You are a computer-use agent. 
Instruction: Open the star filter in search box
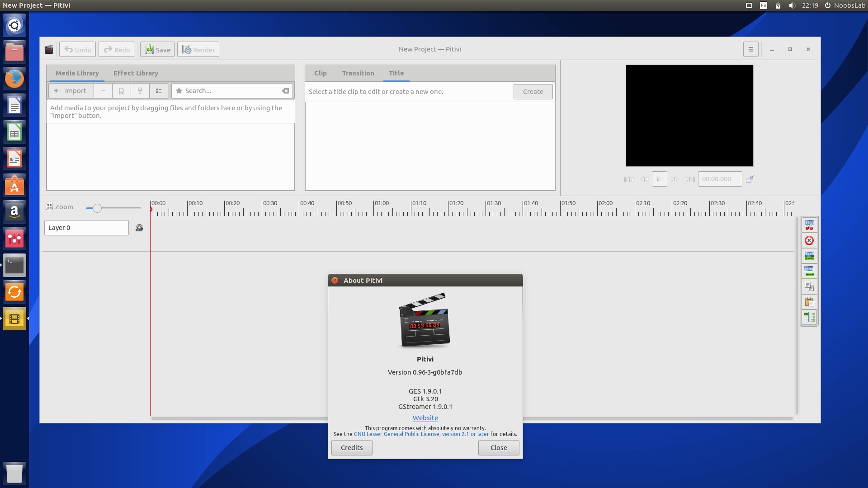(179, 91)
